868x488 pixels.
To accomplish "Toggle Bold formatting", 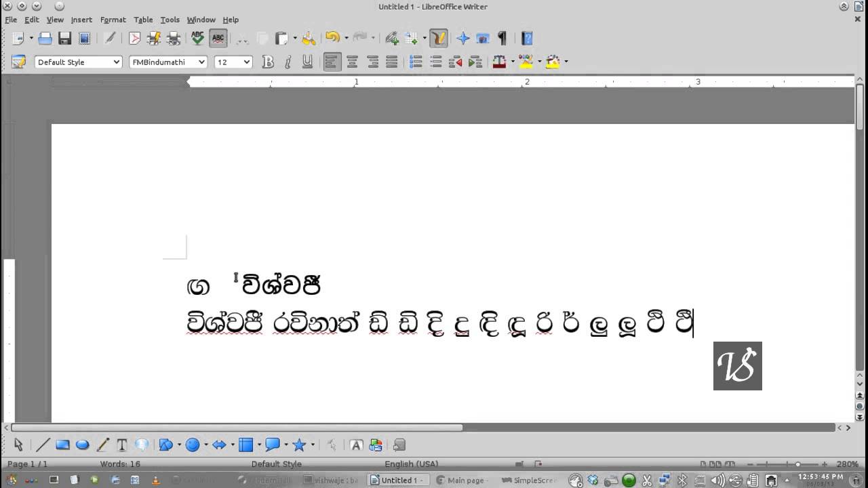I will click(268, 62).
